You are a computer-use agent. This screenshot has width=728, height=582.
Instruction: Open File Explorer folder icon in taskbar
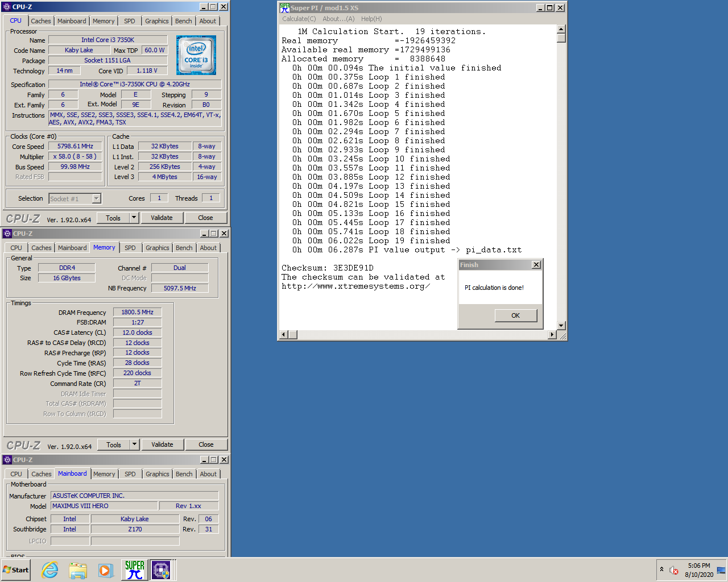(78, 570)
